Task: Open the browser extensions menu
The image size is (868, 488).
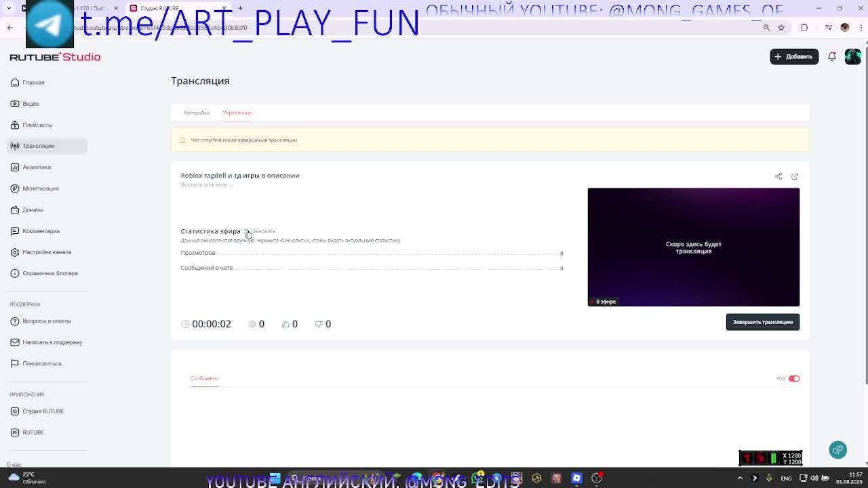Action: tap(804, 28)
